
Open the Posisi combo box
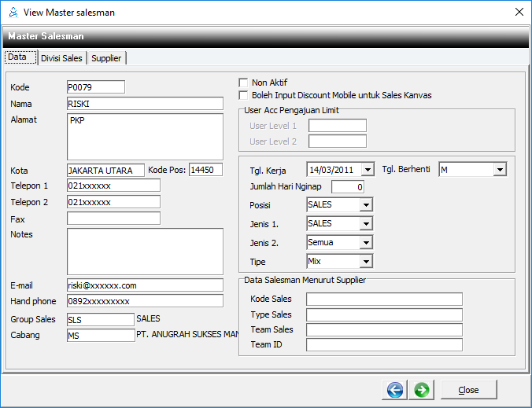pos(366,205)
